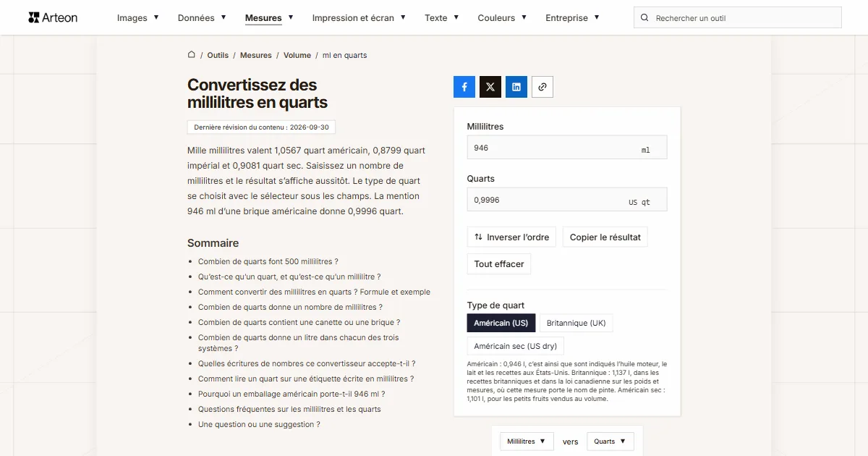Click Copier le résultat button
This screenshot has width=868, height=456.
tap(605, 237)
